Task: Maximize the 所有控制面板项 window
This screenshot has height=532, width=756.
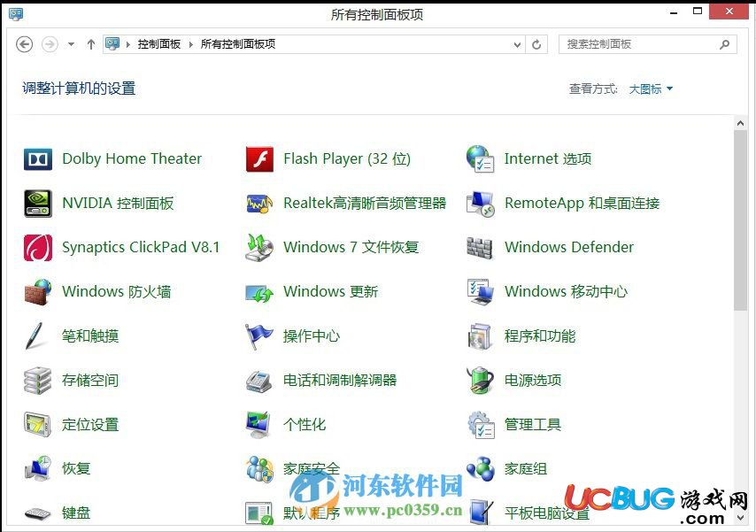Action: tap(698, 12)
